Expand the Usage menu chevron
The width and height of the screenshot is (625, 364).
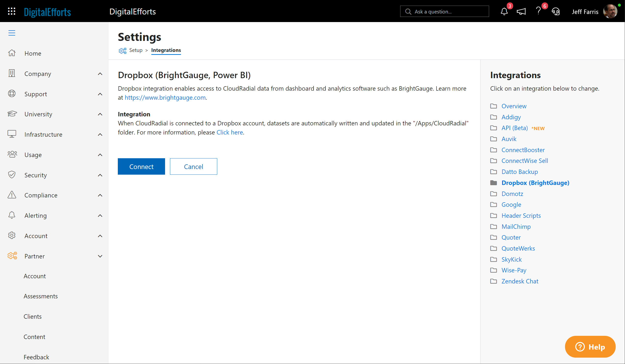(x=100, y=155)
